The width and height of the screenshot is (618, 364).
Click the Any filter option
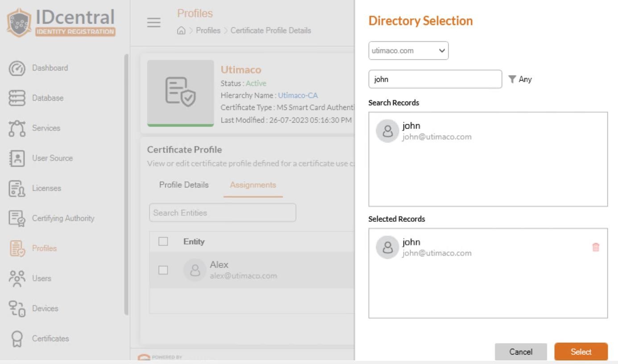[x=525, y=79]
